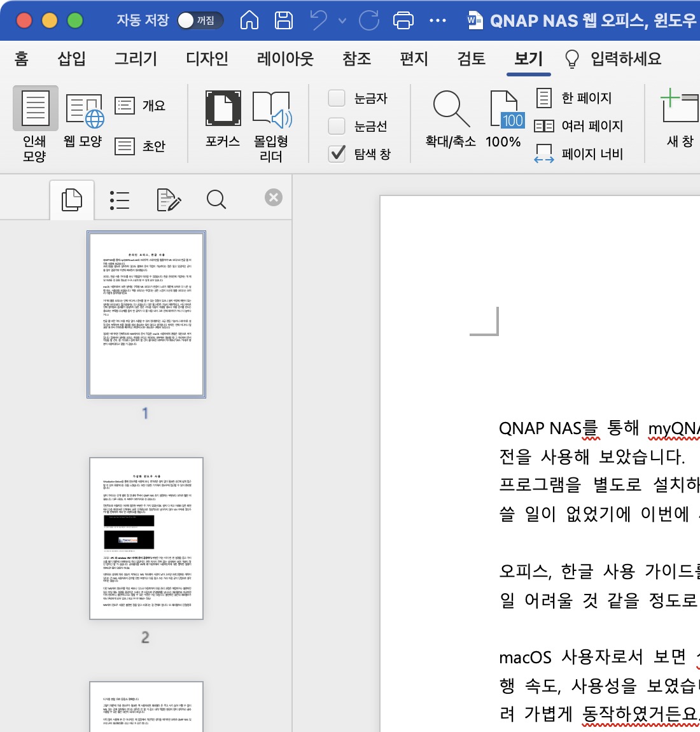Click the green fullscreen window button

(x=74, y=20)
